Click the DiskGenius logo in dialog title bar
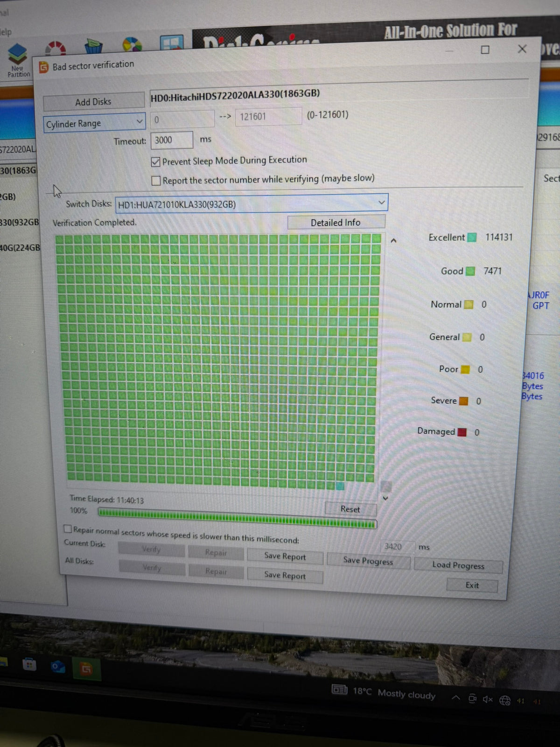Viewport: 560px width, 747px height. (43, 67)
